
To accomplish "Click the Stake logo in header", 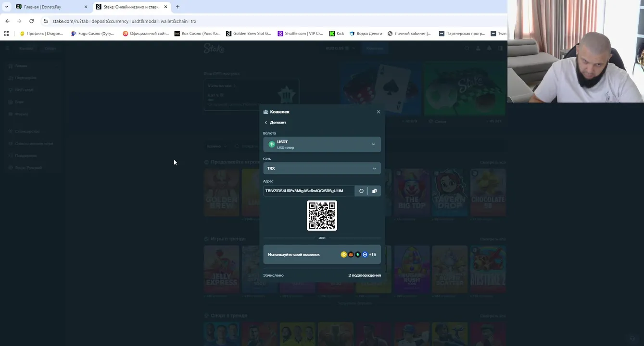I will tap(214, 48).
